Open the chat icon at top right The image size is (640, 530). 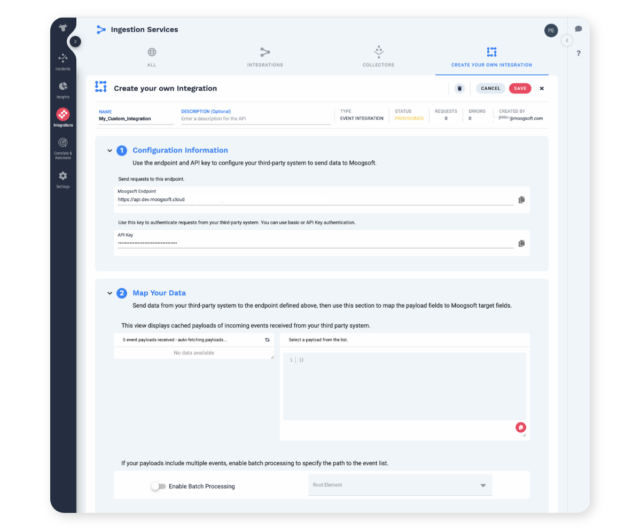tap(579, 29)
